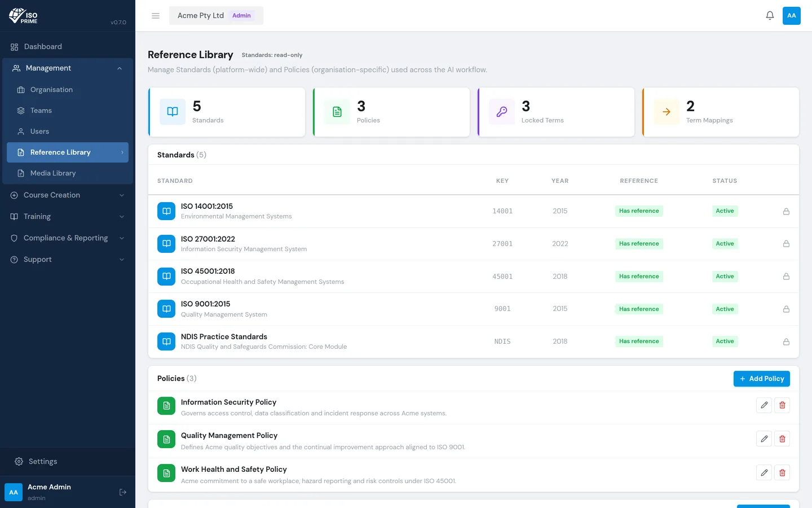The width and height of the screenshot is (812, 508).
Task: Open the Organisation page
Action: [x=68, y=90]
